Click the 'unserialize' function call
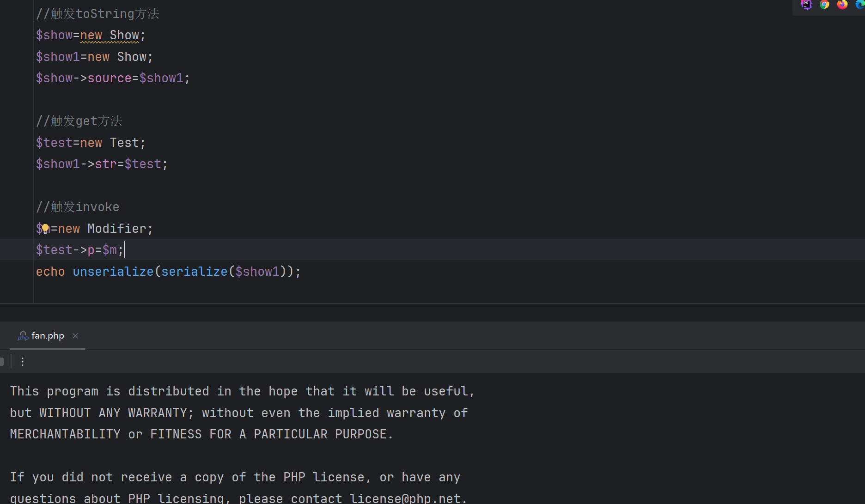 coord(113,272)
